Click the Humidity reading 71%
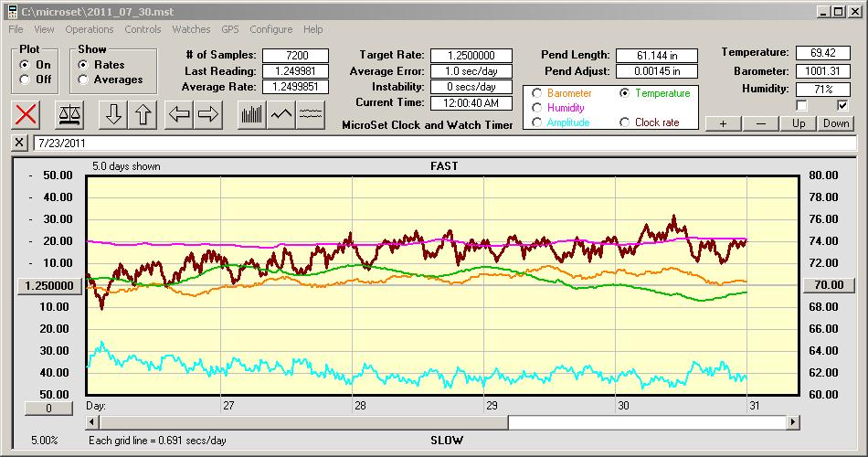The image size is (868, 457). 822,90
